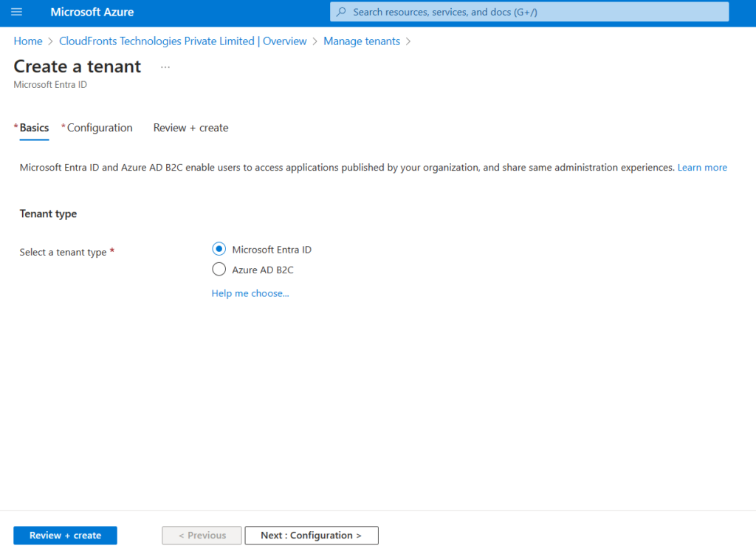Open the Help me choose link

tap(250, 293)
